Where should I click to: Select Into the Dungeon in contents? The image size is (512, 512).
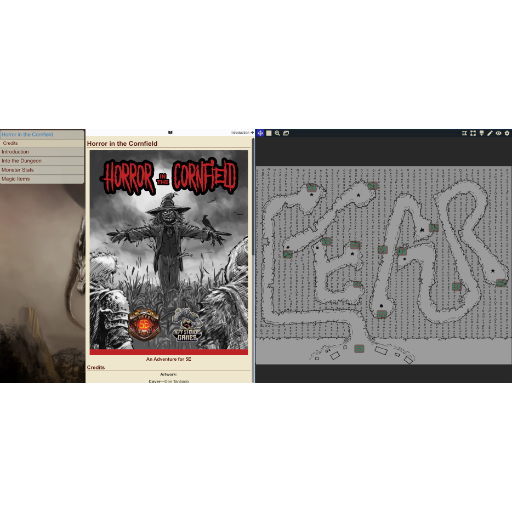pyautogui.click(x=42, y=161)
